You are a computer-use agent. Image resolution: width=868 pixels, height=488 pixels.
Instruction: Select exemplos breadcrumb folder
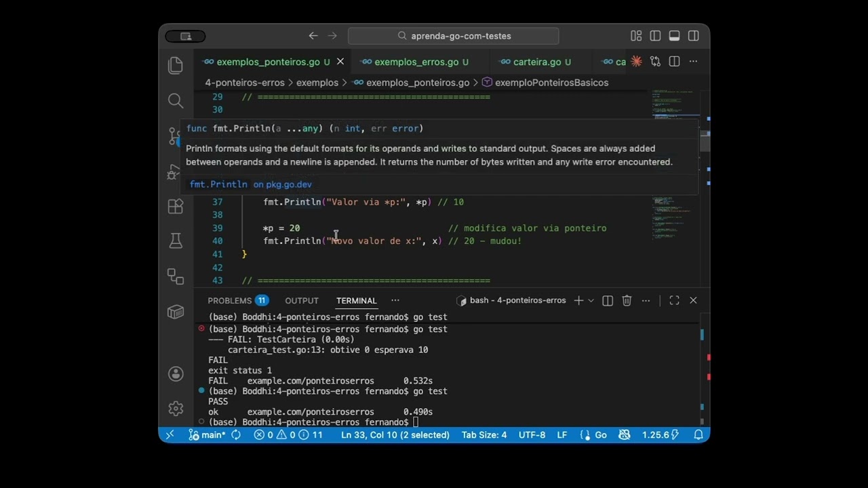(317, 83)
